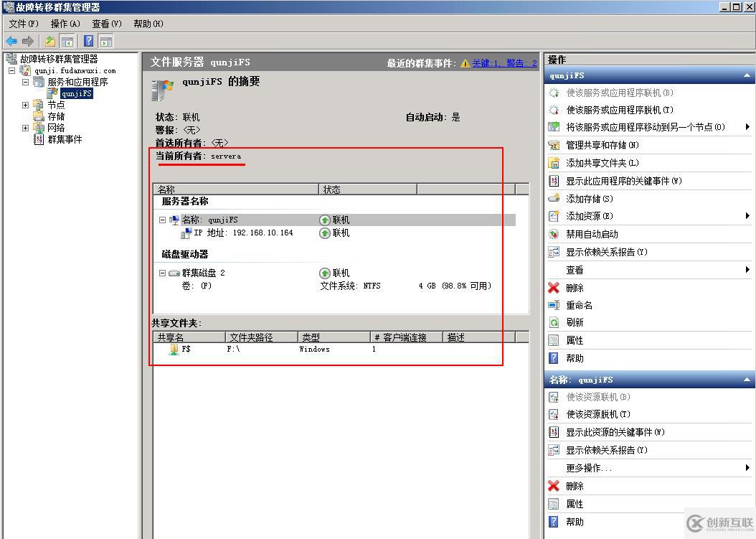
Task: Click 管理共享和存储(N) action
Action: (x=603, y=145)
